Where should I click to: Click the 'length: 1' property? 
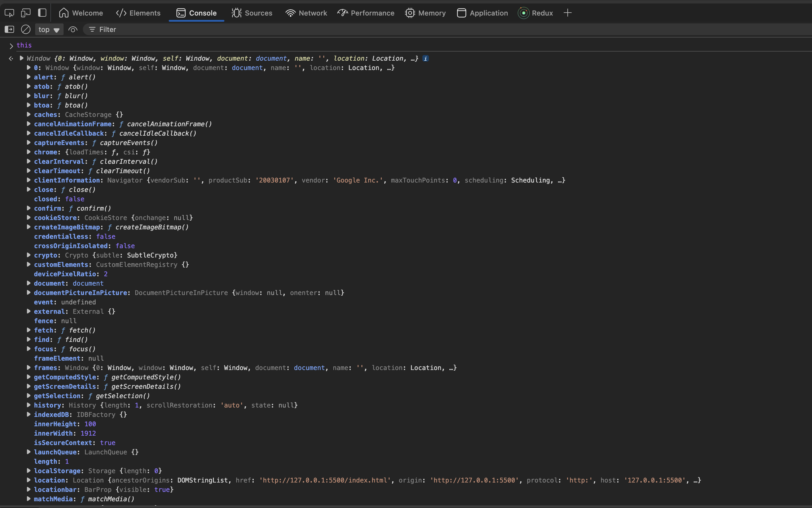coord(51,462)
